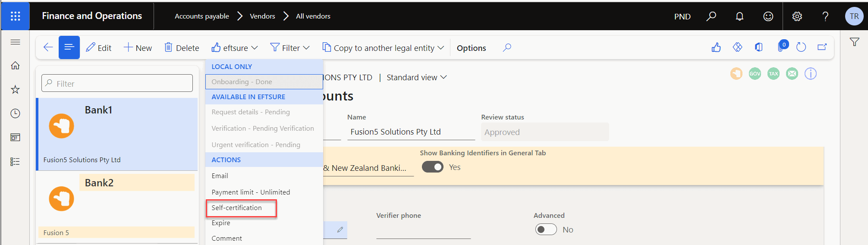Viewport: 868px width, 245px height.
Task: Click the Delete button
Action: pos(182,47)
